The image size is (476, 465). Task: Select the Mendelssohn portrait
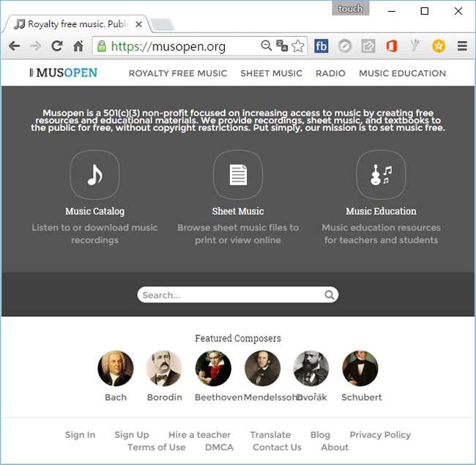[x=263, y=368]
